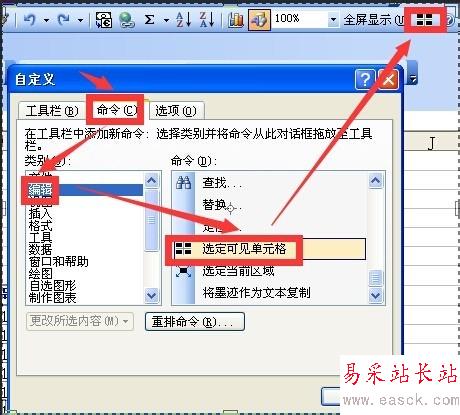The width and height of the screenshot is (460, 415).
Task: Click the binoculars Find icon
Action: pos(183,183)
